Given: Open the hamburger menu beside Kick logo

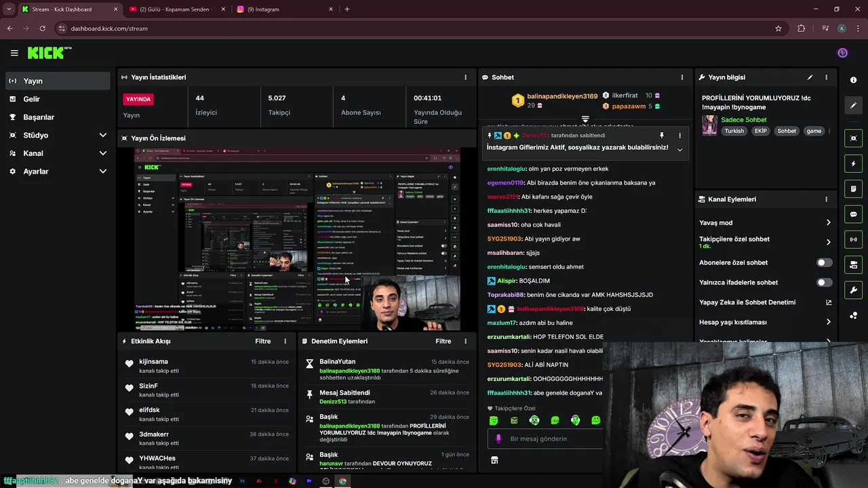Looking at the screenshot, I should click(14, 53).
